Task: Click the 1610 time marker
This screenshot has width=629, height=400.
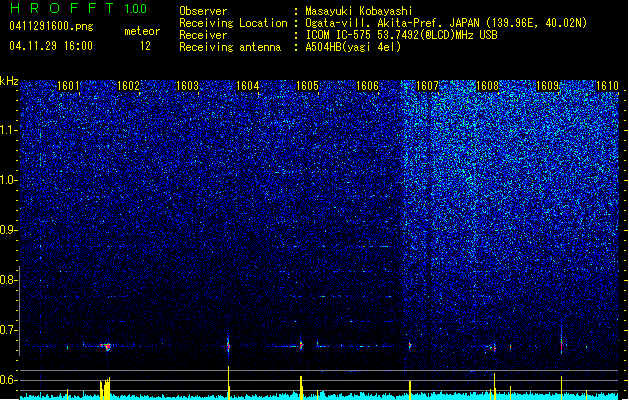Action: pos(607,86)
